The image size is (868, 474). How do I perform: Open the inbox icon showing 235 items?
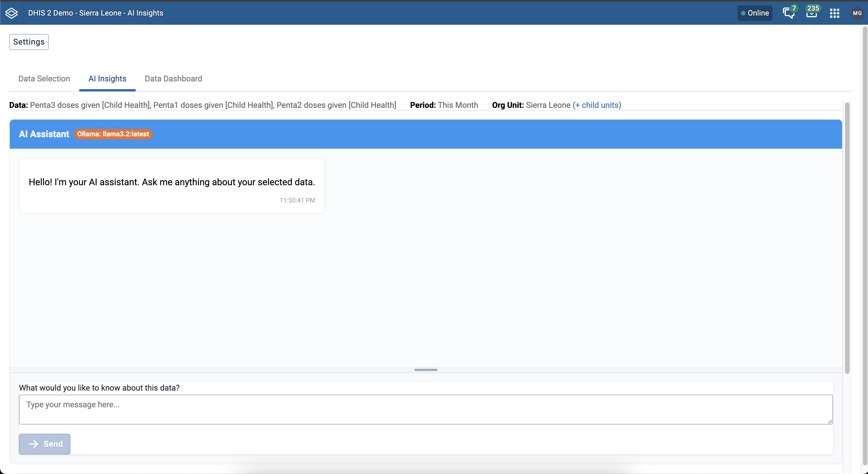pos(812,13)
